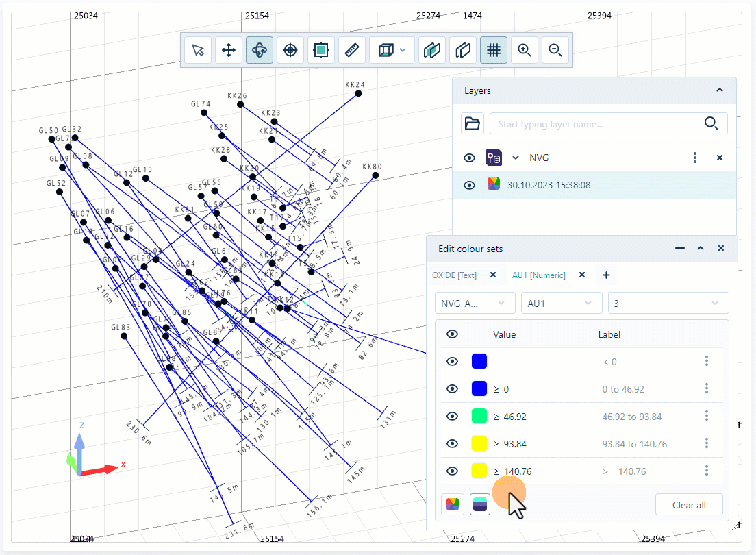Toggle visibility of the 46.92 colour row
This screenshot has width=756, height=555.
click(x=452, y=416)
